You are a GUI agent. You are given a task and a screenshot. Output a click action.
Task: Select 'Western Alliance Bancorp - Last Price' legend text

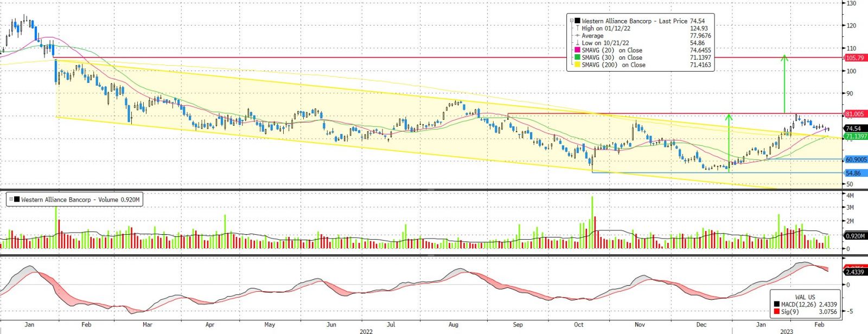pyautogui.click(x=635, y=21)
